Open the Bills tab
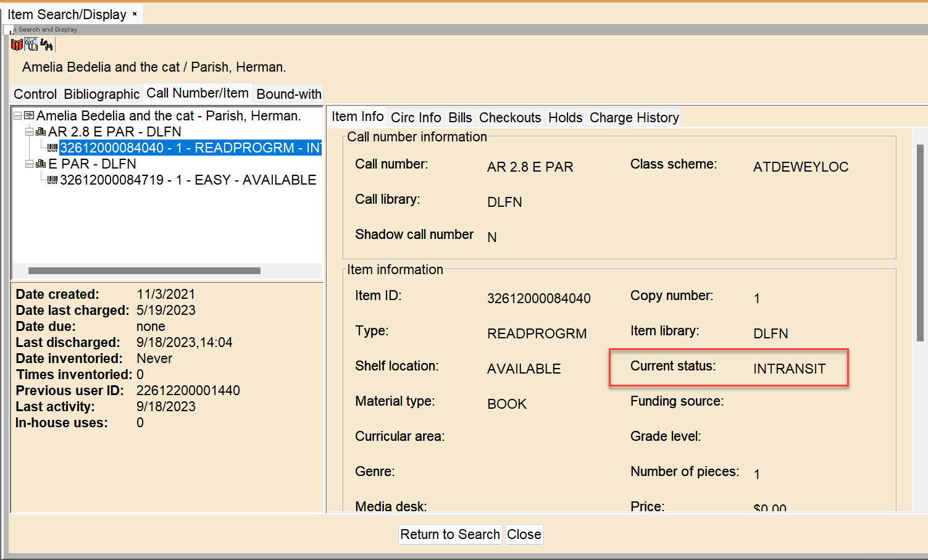Viewport: 928px width, 560px height. [460, 117]
